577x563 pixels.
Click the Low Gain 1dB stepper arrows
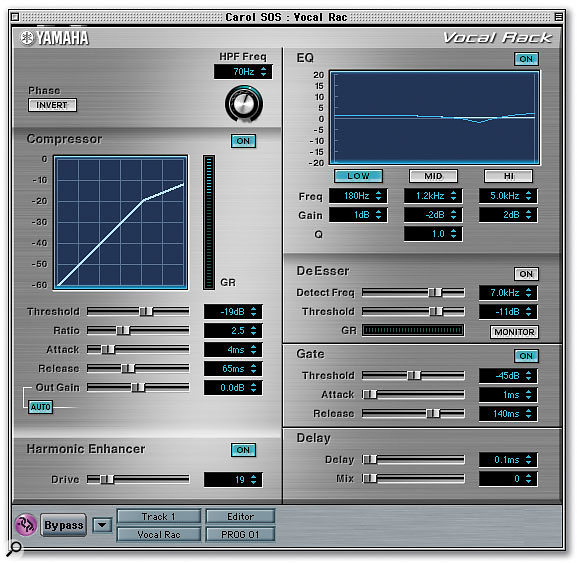point(378,215)
